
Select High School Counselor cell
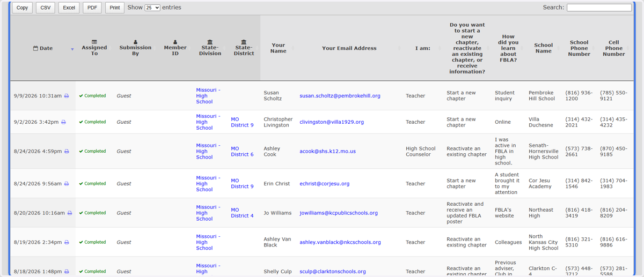click(421, 152)
